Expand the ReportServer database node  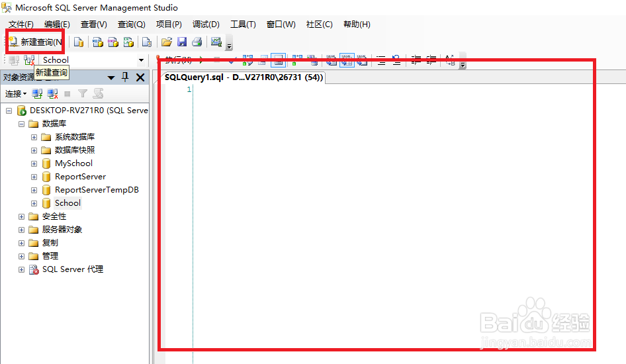(34, 177)
